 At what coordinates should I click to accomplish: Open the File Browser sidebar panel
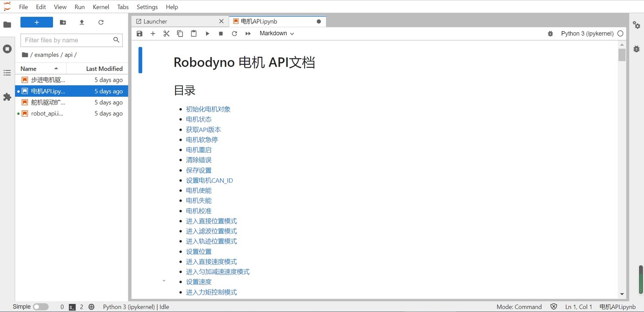click(7, 24)
